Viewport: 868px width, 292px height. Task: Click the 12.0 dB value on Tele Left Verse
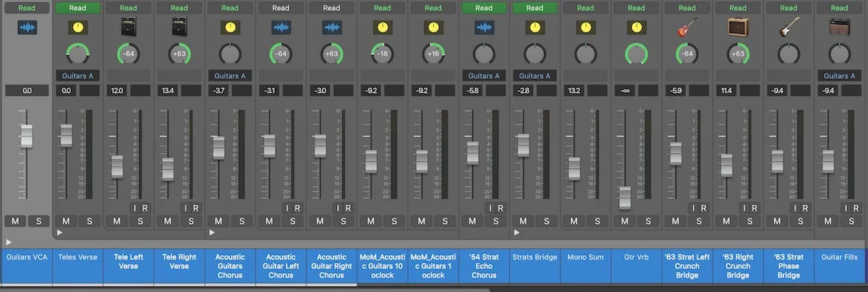117,90
